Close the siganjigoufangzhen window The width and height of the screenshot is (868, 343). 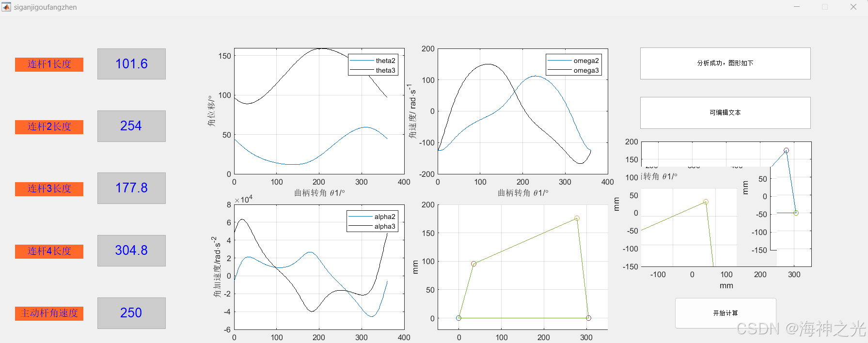click(853, 7)
